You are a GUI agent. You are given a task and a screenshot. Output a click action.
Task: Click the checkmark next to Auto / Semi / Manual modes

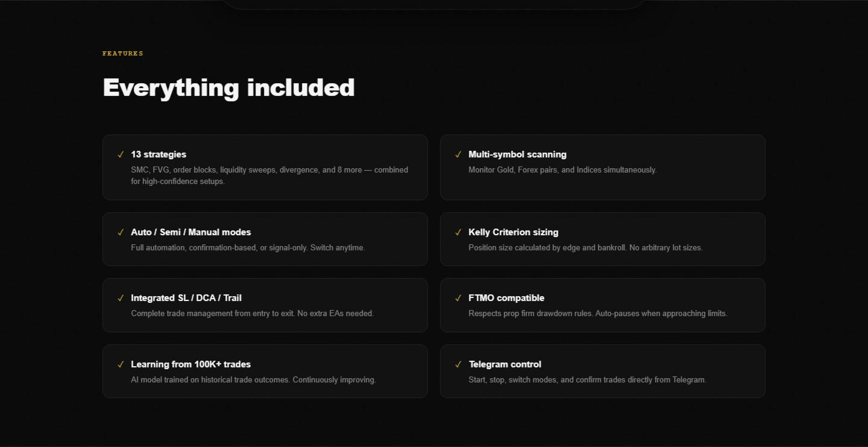coord(121,232)
